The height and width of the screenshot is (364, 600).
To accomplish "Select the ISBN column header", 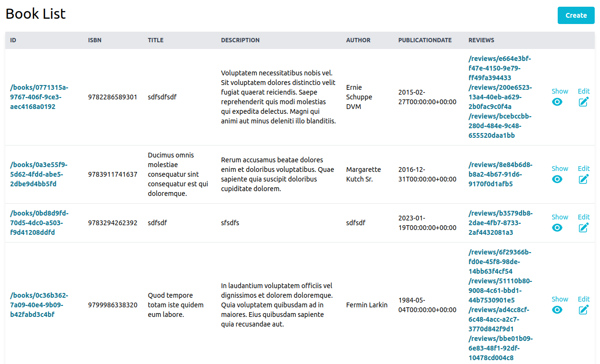I will click(x=95, y=40).
